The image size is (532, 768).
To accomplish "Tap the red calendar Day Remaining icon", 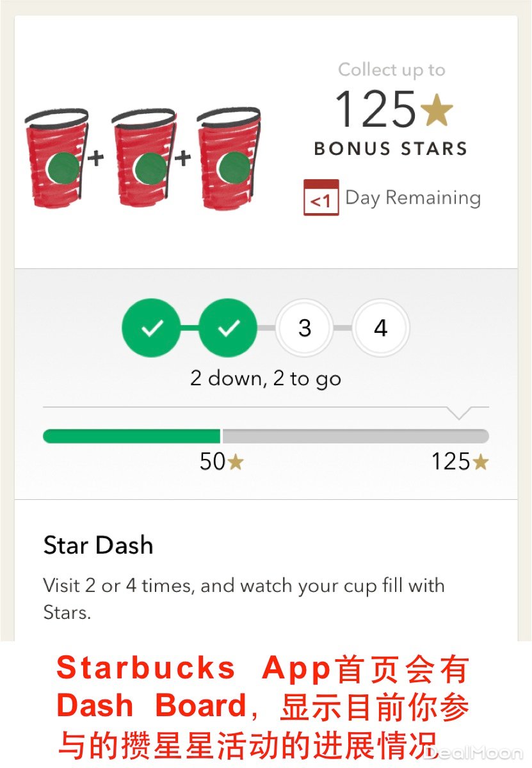I will pos(321,198).
